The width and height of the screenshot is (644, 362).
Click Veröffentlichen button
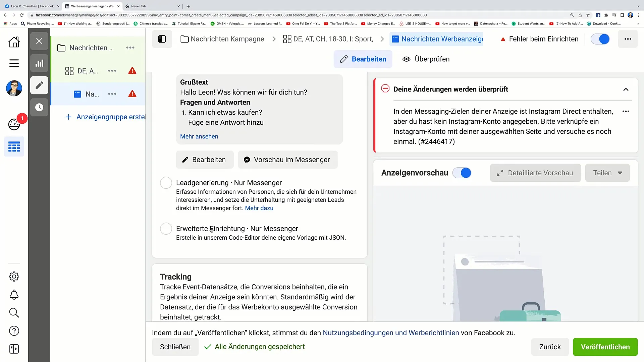[x=605, y=347]
